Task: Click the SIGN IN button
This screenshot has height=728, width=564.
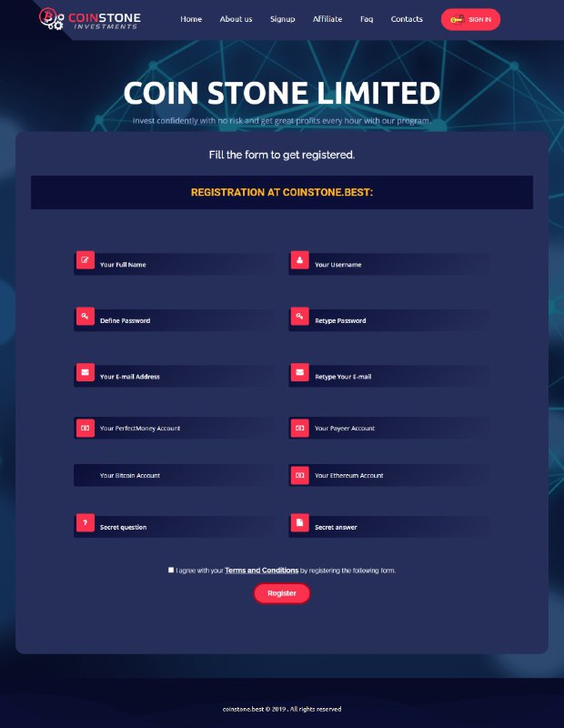Action: pos(470,19)
